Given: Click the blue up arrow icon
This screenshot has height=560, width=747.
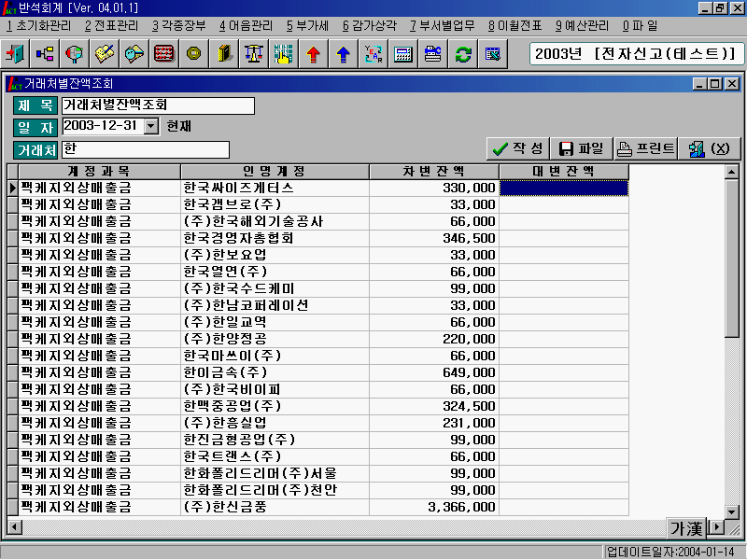Looking at the screenshot, I should coord(343,54).
